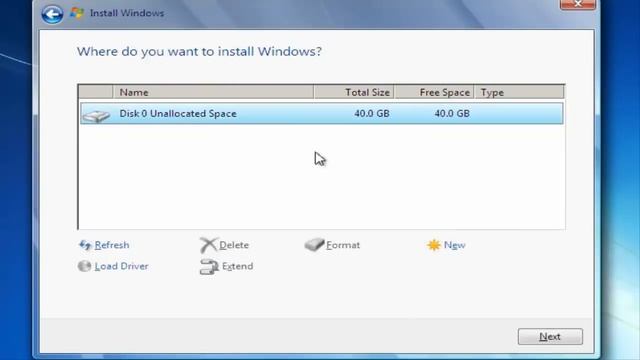
Task: Refresh the disk list
Action: point(112,245)
